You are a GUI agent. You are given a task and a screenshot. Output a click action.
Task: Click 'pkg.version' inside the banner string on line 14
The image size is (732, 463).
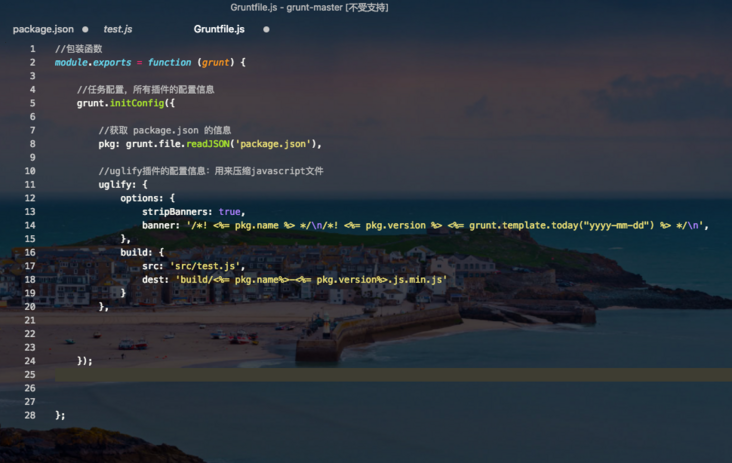pos(395,225)
